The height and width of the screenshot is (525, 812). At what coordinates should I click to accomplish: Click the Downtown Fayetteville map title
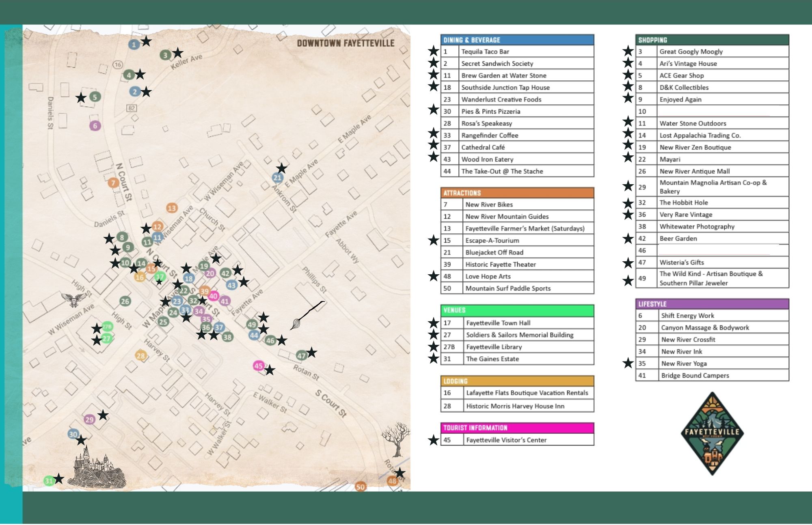[x=346, y=43]
